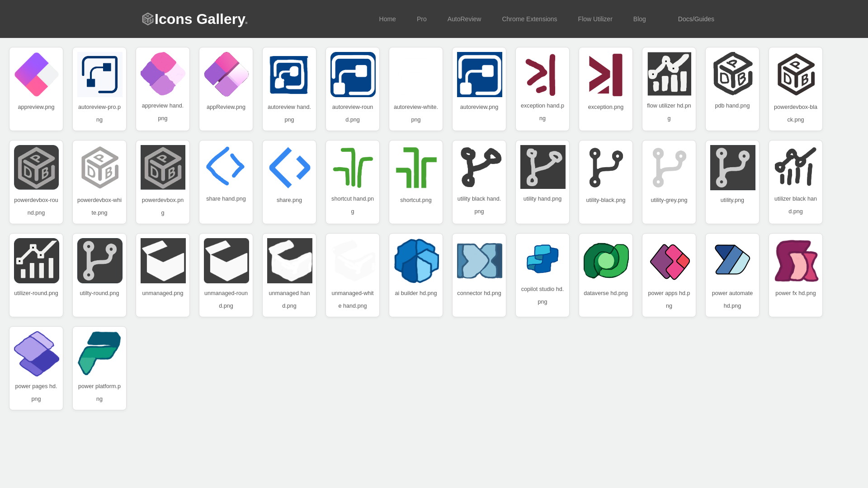Click the 'share hand.png' filename label
This screenshot has height=488, width=868.
click(226, 199)
